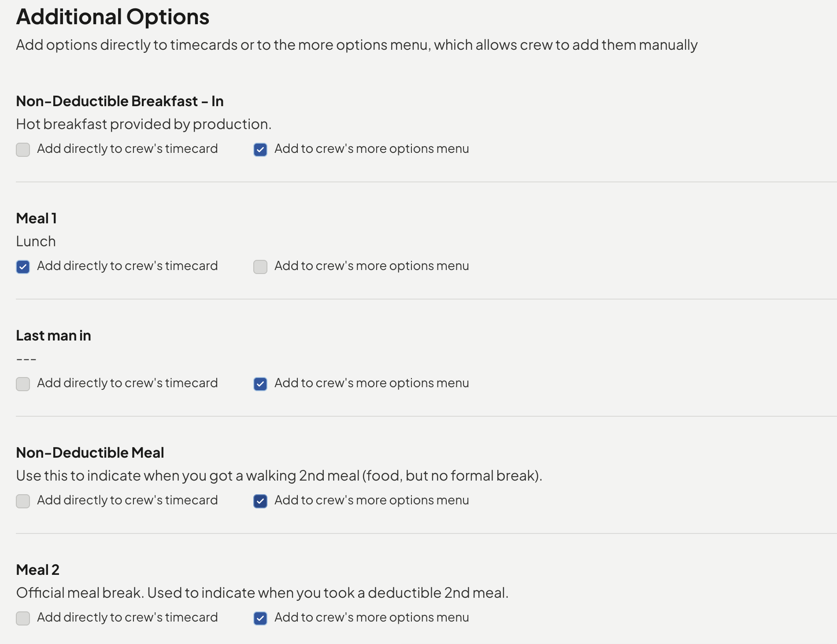Viewport: 837px width, 644px height.
Task: Click the 'Non-Deductible Breakfast – In' heading
Action: click(120, 101)
